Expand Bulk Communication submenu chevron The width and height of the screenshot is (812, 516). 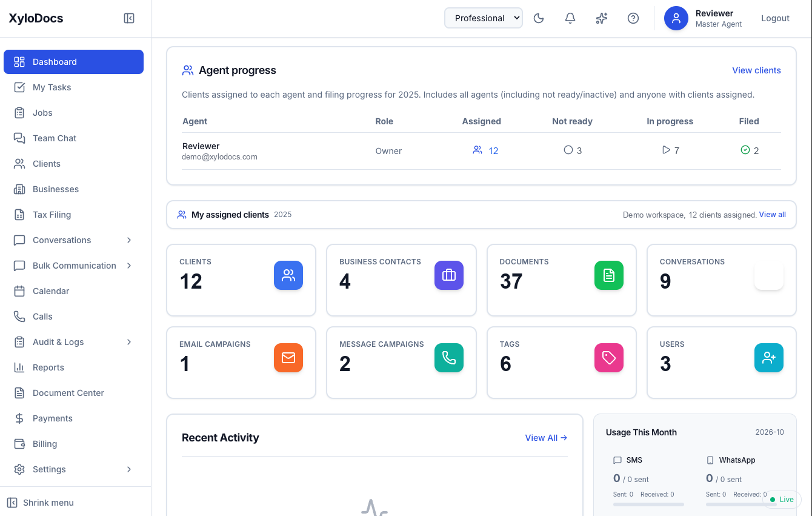click(x=129, y=266)
